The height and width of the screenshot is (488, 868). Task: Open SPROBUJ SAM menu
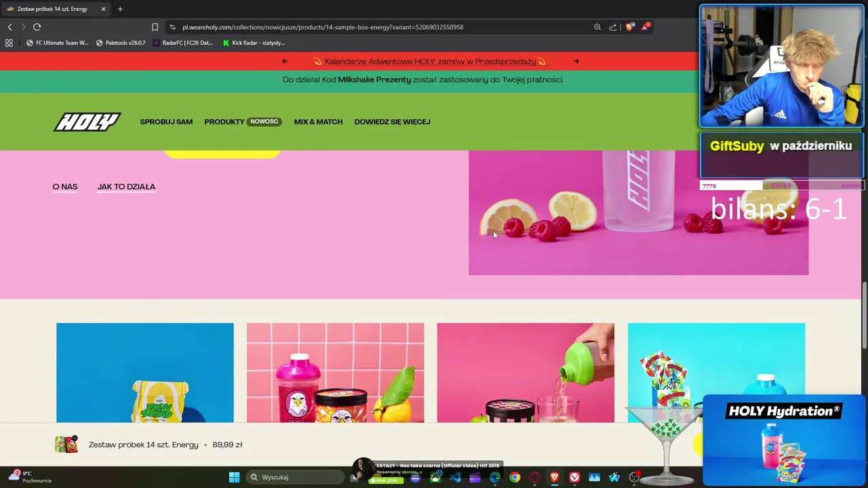[166, 122]
